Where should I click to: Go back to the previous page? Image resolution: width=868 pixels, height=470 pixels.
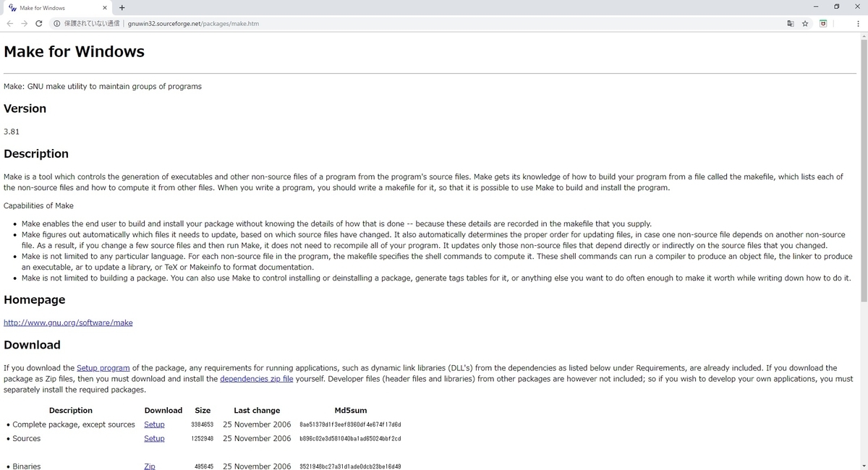pyautogui.click(x=9, y=23)
